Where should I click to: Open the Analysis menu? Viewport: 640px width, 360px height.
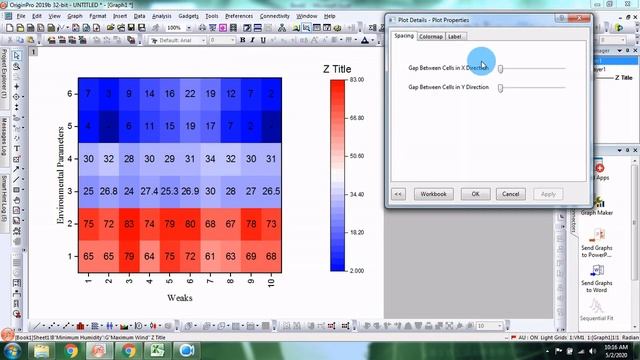(x=162, y=16)
